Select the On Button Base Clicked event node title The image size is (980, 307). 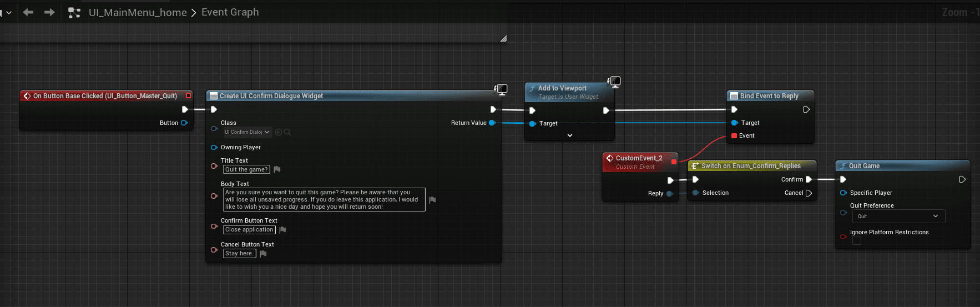[105, 96]
